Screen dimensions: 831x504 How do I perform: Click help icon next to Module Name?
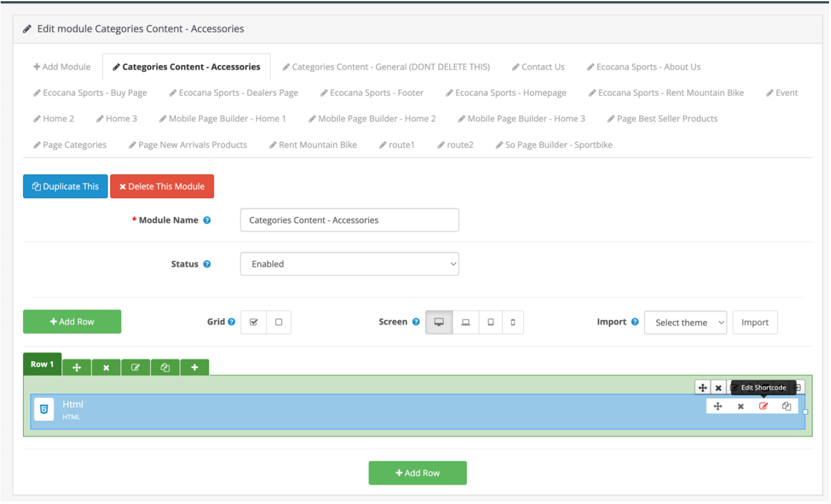(x=207, y=220)
